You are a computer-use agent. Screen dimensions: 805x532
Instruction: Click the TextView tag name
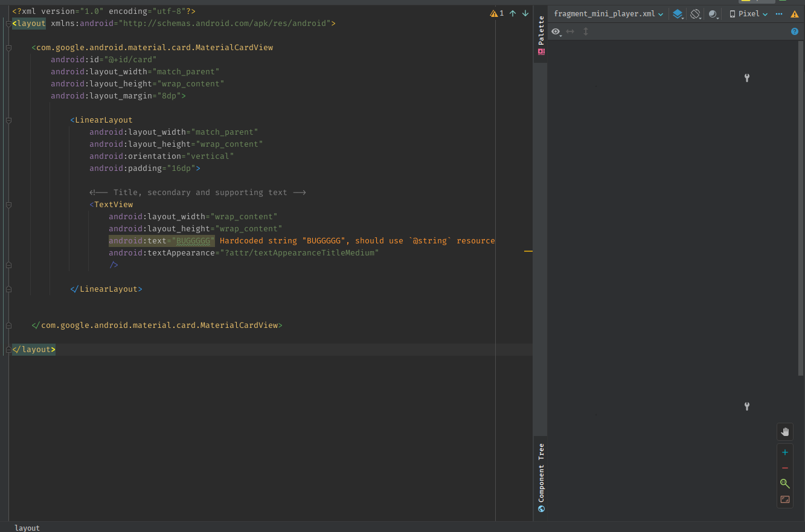coord(114,205)
